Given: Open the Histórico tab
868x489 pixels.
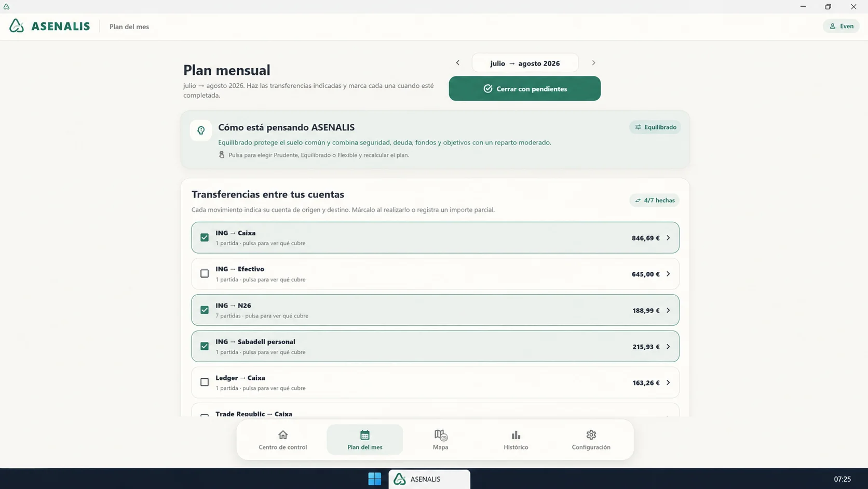Looking at the screenshot, I should (516, 440).
